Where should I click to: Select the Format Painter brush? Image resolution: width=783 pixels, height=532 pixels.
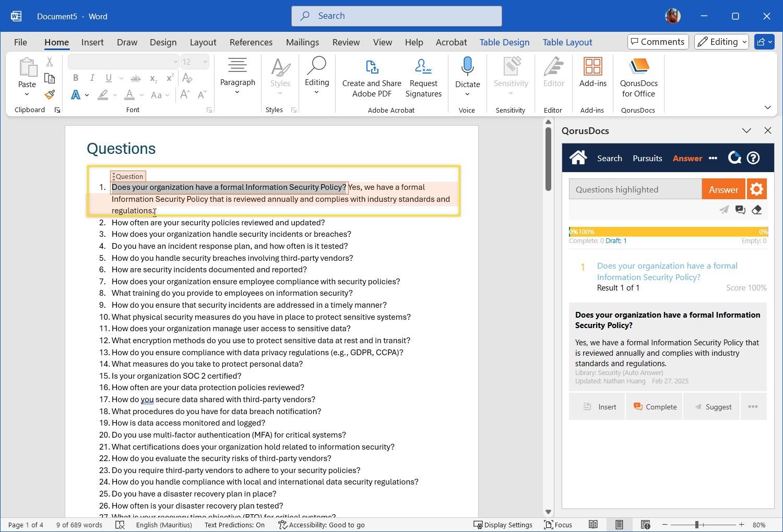click(50, 95)
